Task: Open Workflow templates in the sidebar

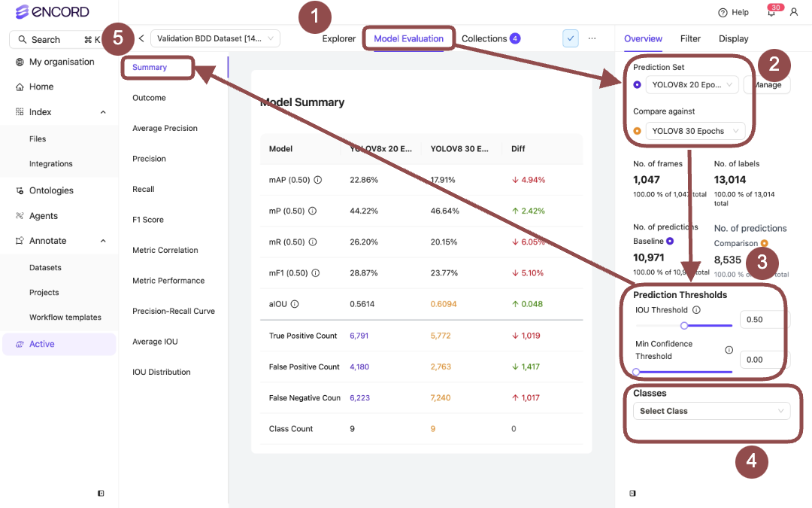Action: [x=65, y=318]
